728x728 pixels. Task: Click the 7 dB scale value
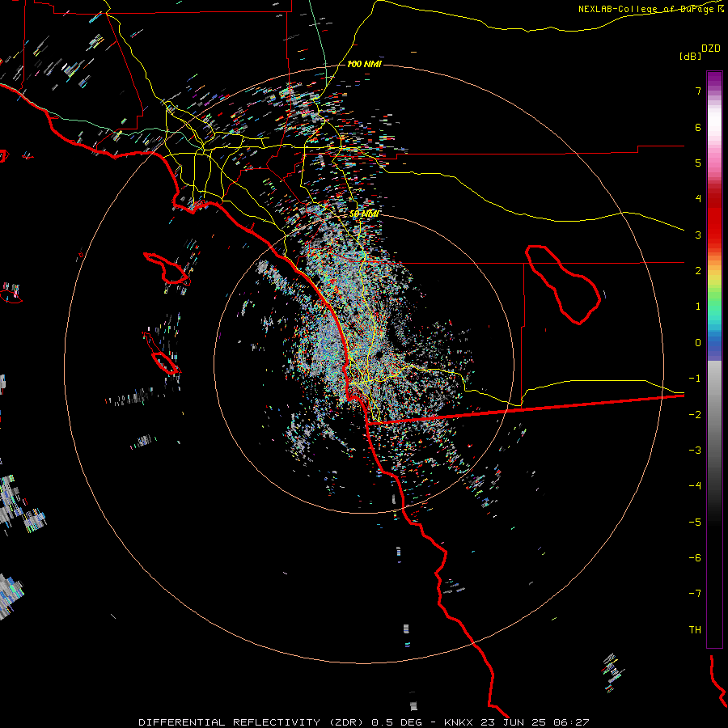[698, 91]
